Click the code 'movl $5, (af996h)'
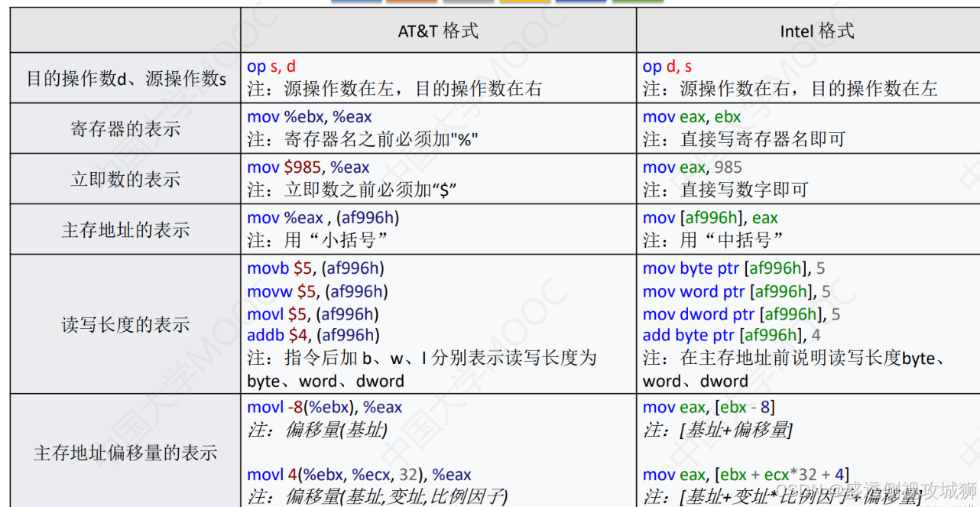 point(313,314)
